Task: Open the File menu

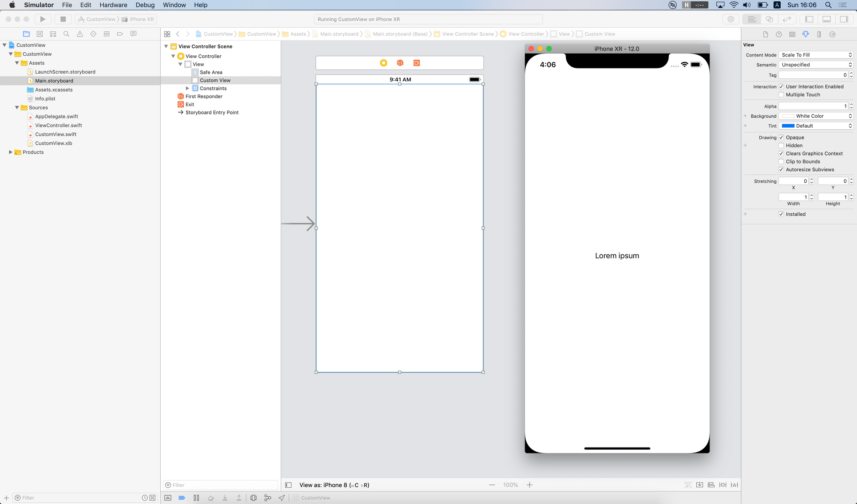Action: tap(67, 5)
